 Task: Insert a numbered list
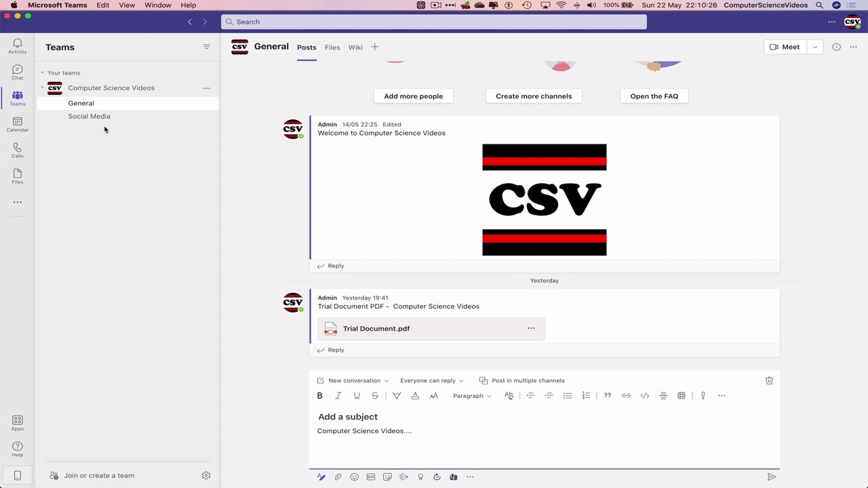coord(586,396)
